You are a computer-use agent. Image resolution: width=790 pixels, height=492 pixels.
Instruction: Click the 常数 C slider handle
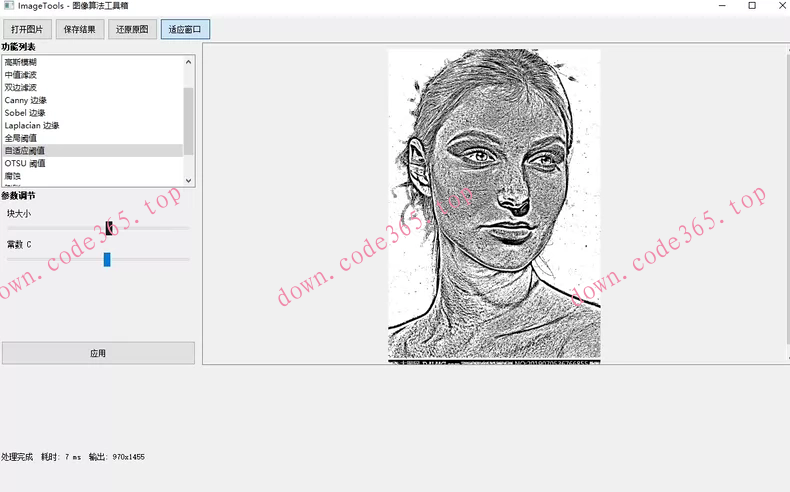pos(107,259)
